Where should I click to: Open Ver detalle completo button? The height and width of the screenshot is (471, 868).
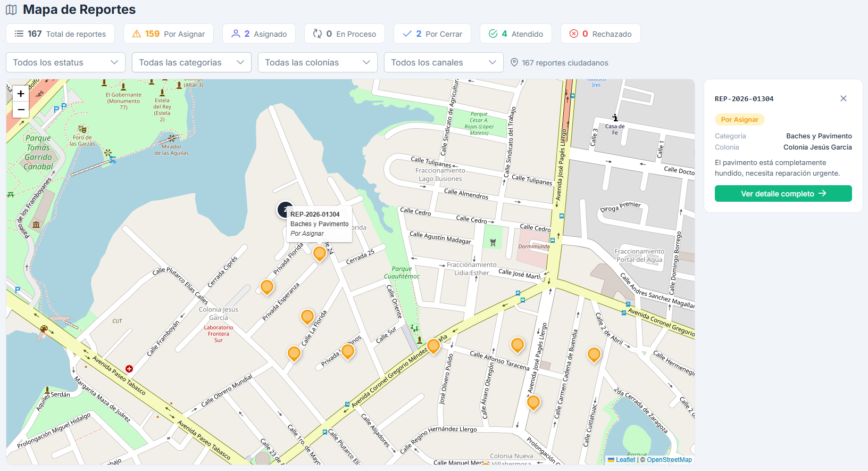pyautogui.click(x=783, y=193)
